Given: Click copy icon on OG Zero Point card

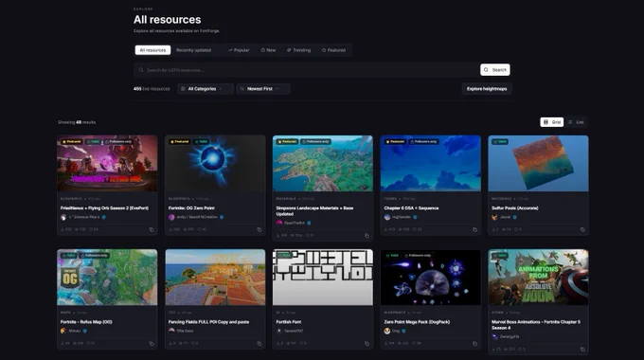Looking at the screenshot, I should click(259, 229).
